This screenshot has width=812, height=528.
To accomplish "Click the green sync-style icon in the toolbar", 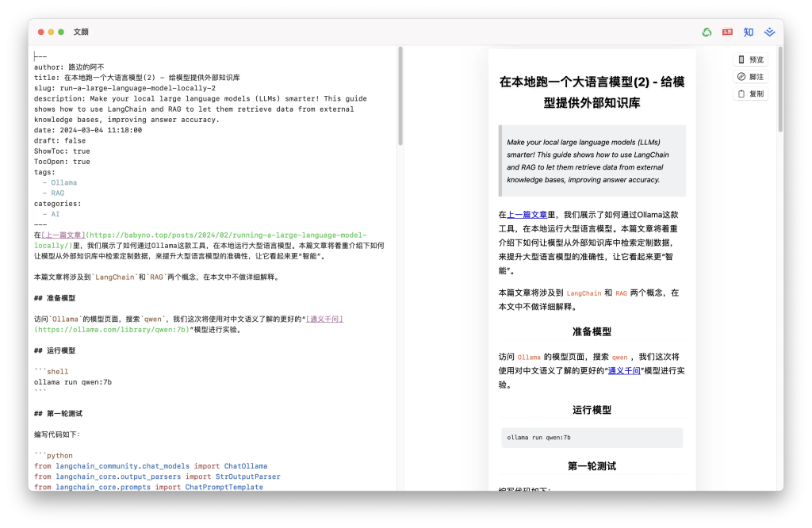I will (x=707, y=32).
